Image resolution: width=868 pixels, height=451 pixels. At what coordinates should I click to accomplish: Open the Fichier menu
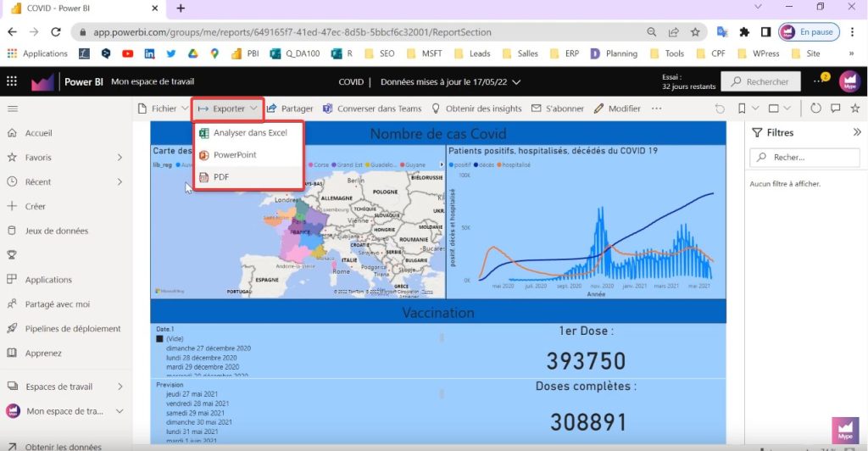(x=164, y=109)
